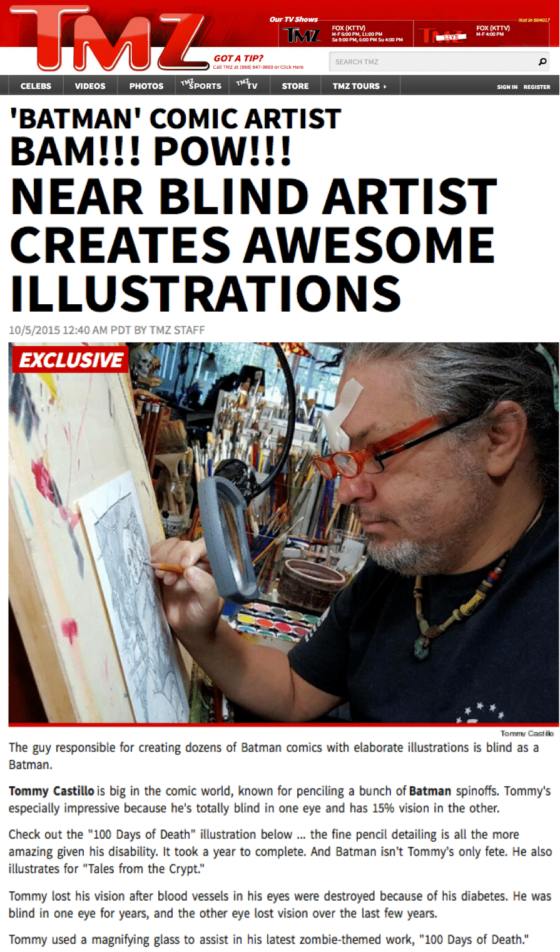This screenshot has width=560, height=952.
Task: Visit the Store tab
Action: [x=295, y=86]
